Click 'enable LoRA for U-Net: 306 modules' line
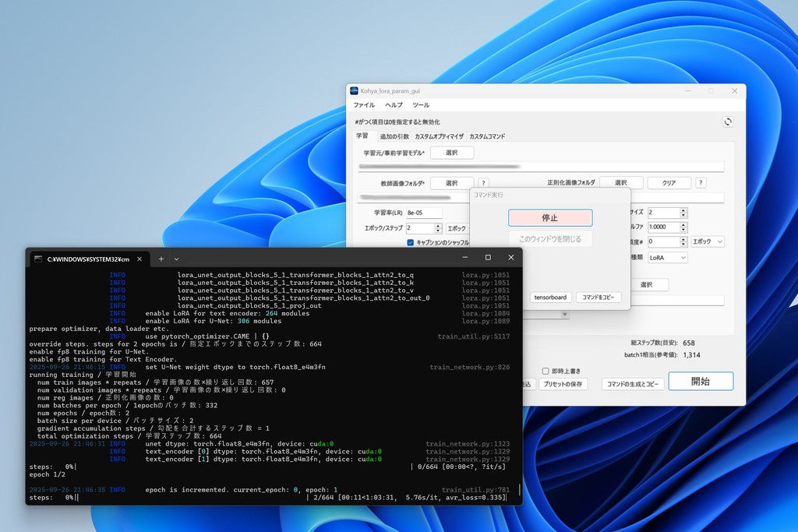Viewport: 798px width, 532px height. [214, 321]
